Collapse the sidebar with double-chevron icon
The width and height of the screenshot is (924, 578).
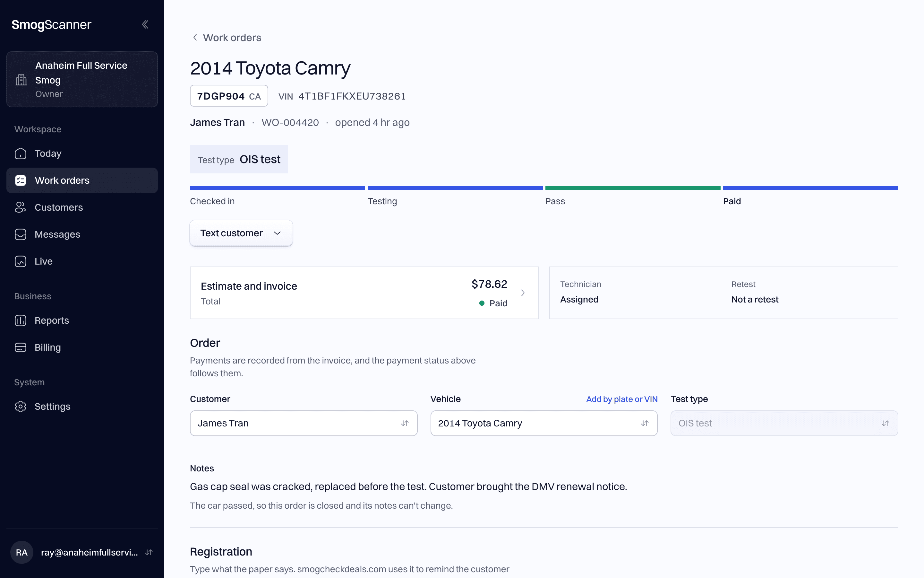145,24
